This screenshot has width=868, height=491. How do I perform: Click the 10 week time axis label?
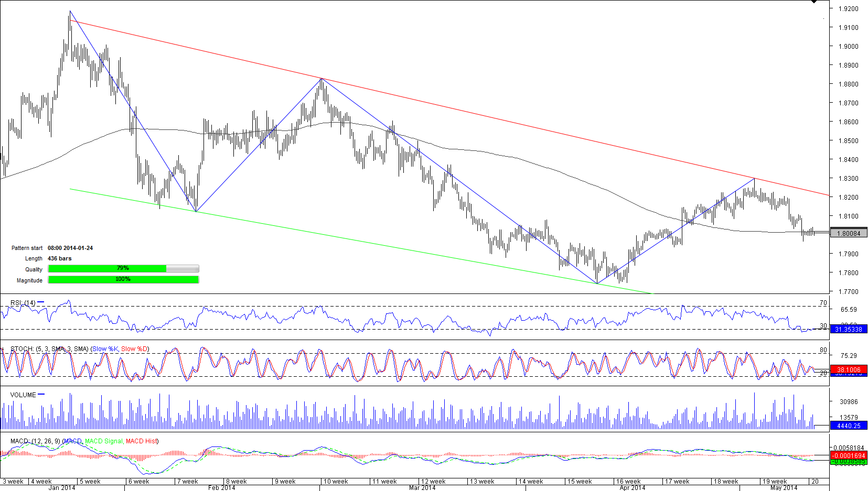point(336,482)
